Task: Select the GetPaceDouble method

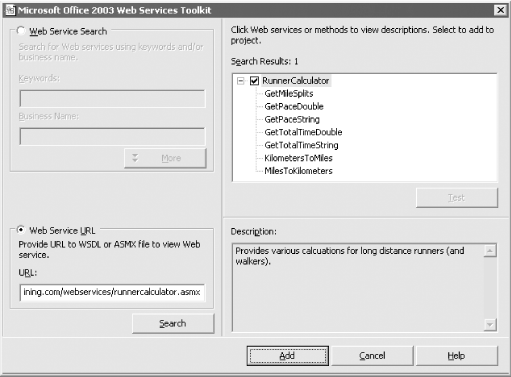Action: (294, 106)
